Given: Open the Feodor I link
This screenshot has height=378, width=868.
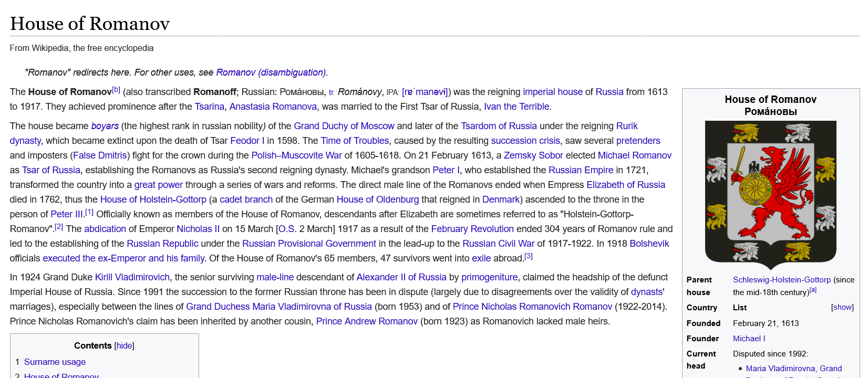Looking at the screenshot, I should (247, 141).
